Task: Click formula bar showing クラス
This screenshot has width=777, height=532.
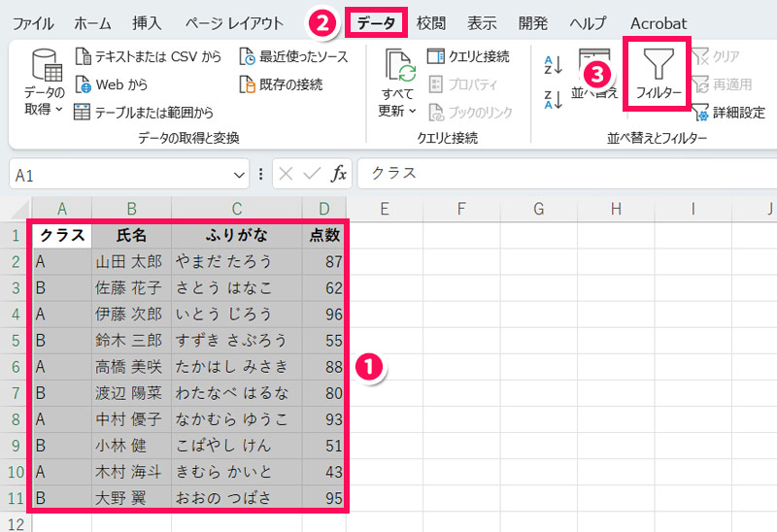Action: coord(567,174)
